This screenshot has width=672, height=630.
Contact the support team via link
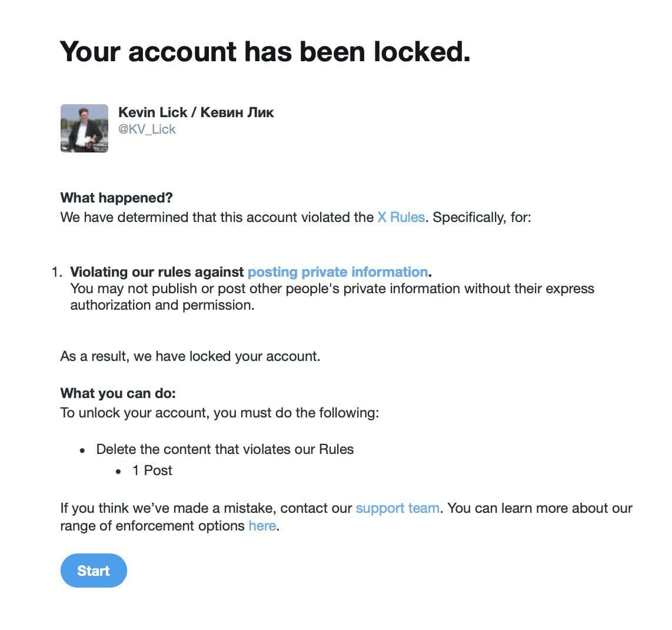tap(397, 508)
